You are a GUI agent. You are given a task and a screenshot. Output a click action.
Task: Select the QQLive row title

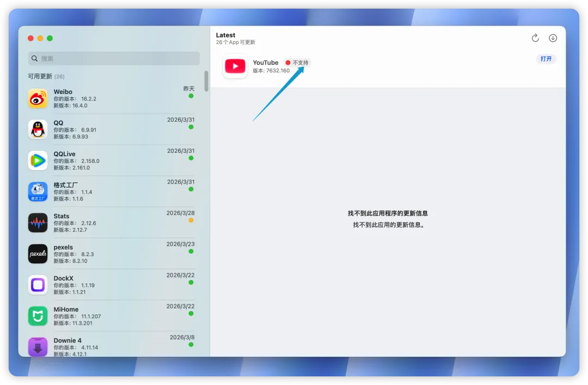click(64, 154)
